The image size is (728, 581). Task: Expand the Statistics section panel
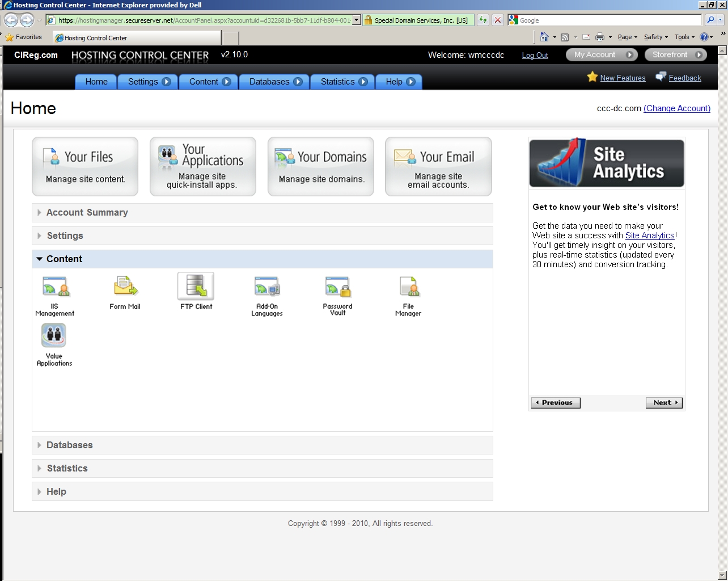pos(263,469)
